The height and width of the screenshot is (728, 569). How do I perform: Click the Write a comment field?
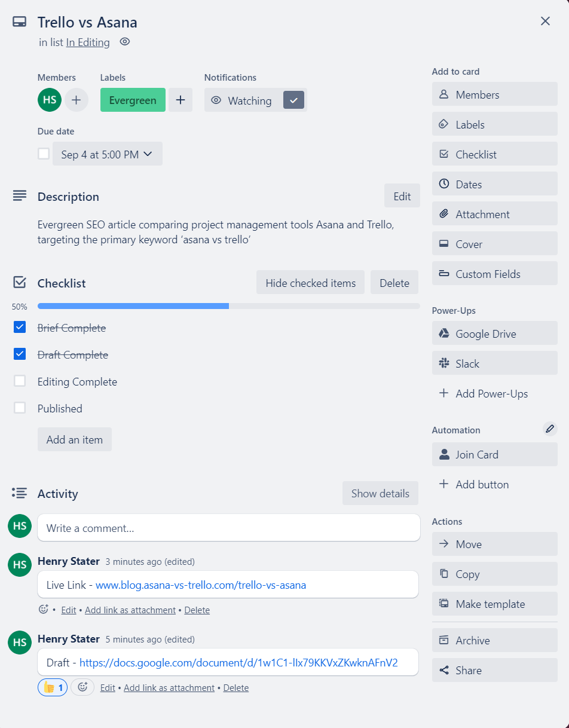tap(228, 528)
